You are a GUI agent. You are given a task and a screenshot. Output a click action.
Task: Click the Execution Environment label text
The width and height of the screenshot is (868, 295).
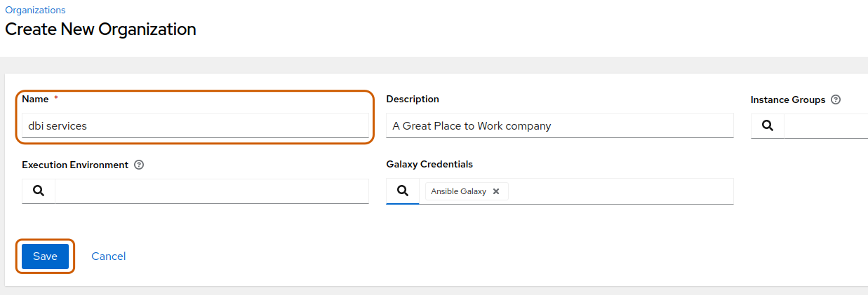point(75,165)
